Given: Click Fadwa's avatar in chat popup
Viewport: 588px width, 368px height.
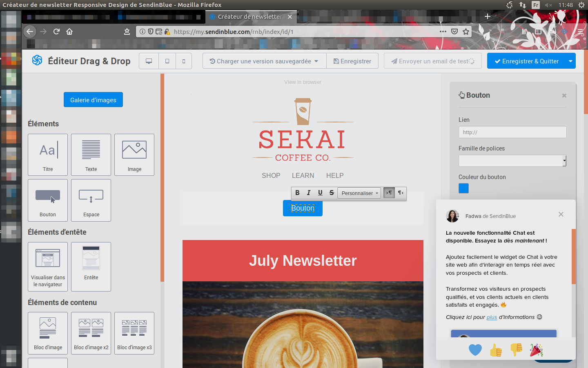Looking at the screenshot, I should coord(452,216).
